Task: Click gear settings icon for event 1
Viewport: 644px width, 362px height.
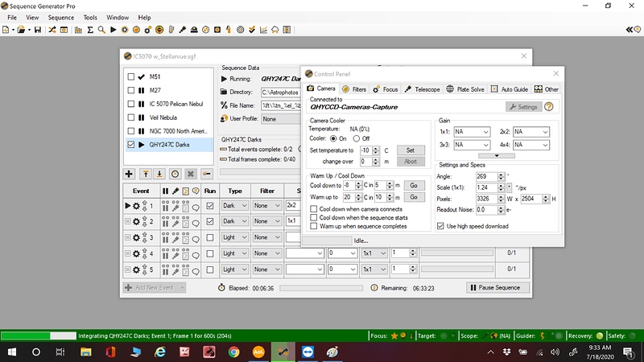Action: click(136, 206)
